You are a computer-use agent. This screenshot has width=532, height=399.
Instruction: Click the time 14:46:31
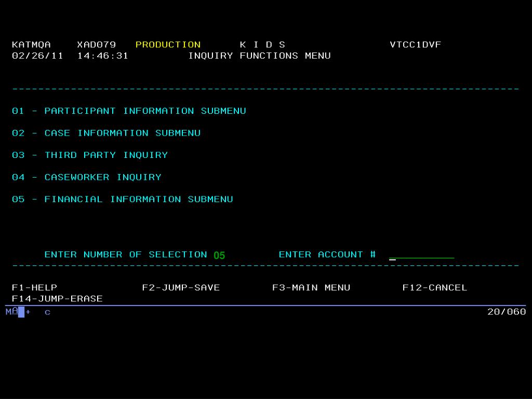(x=103, y=56)
